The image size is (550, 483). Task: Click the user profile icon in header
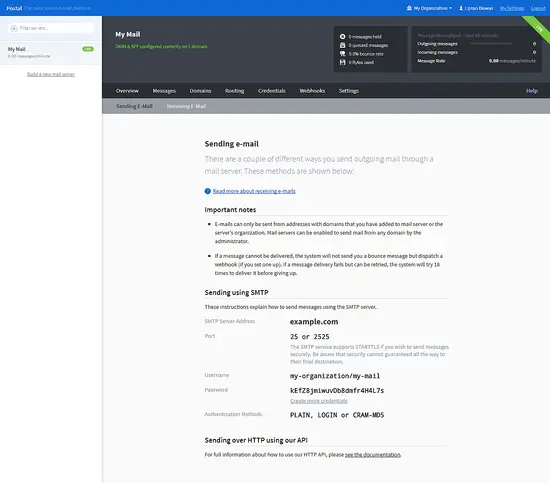click(x=461, y=8)
